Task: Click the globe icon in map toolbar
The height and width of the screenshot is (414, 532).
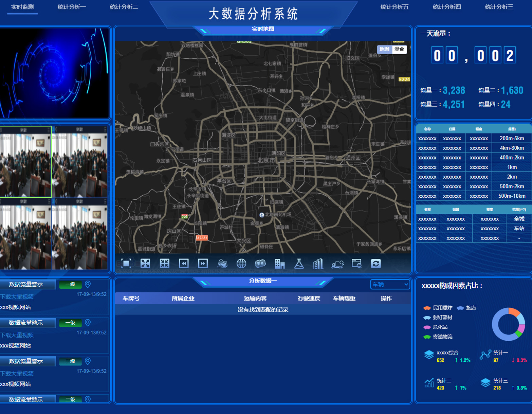Action: tap(241, 264)
